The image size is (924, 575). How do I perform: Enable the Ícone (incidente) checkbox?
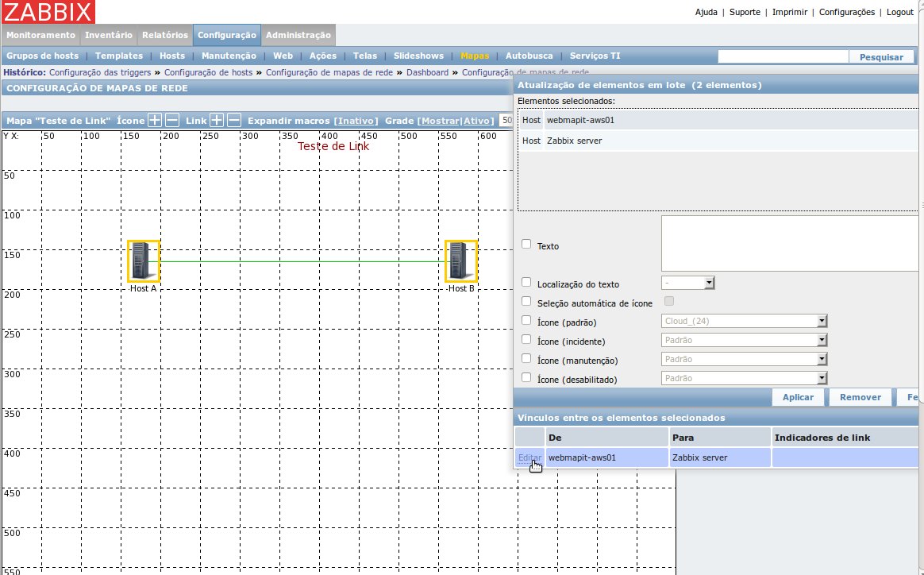pyautogui.click(x=526, y=340)
